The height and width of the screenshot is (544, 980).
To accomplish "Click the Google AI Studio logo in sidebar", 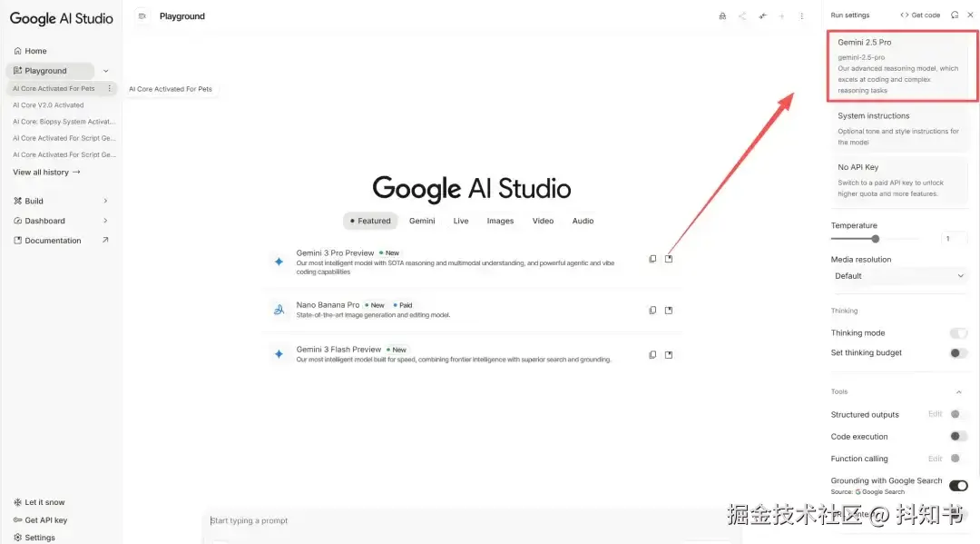I will [x=62, y=19].
